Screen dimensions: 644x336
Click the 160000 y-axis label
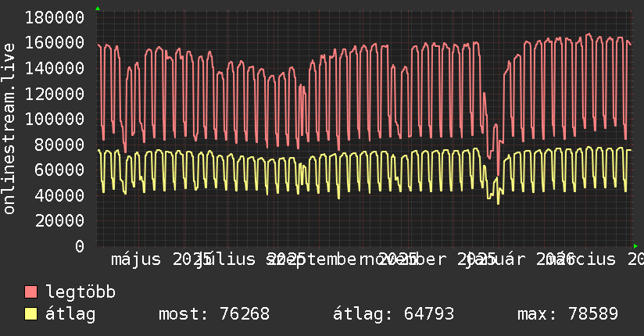pyautogui.click(x=55, y=43)
